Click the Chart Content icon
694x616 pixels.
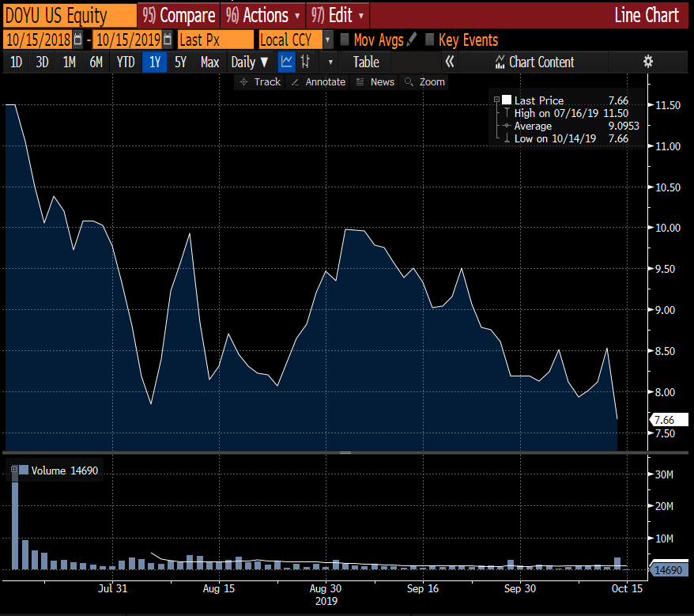pyautogui.click(x=500, y=62)
